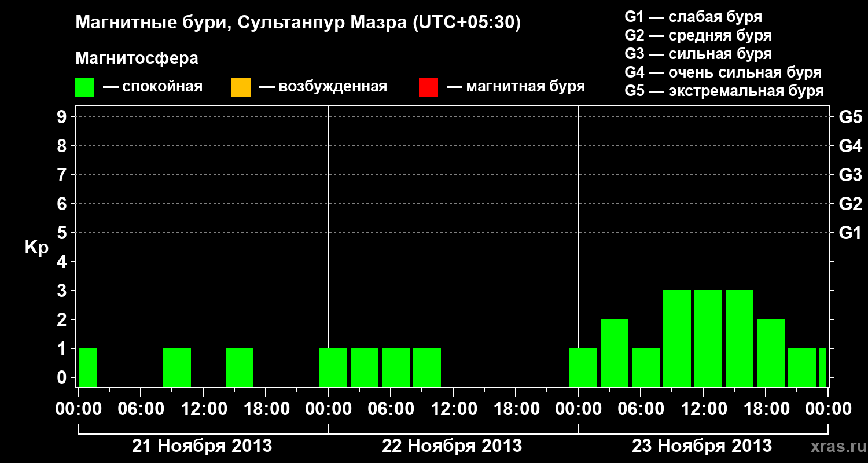Click the 'Магнитосфера' legend heading

pos(137,58)
